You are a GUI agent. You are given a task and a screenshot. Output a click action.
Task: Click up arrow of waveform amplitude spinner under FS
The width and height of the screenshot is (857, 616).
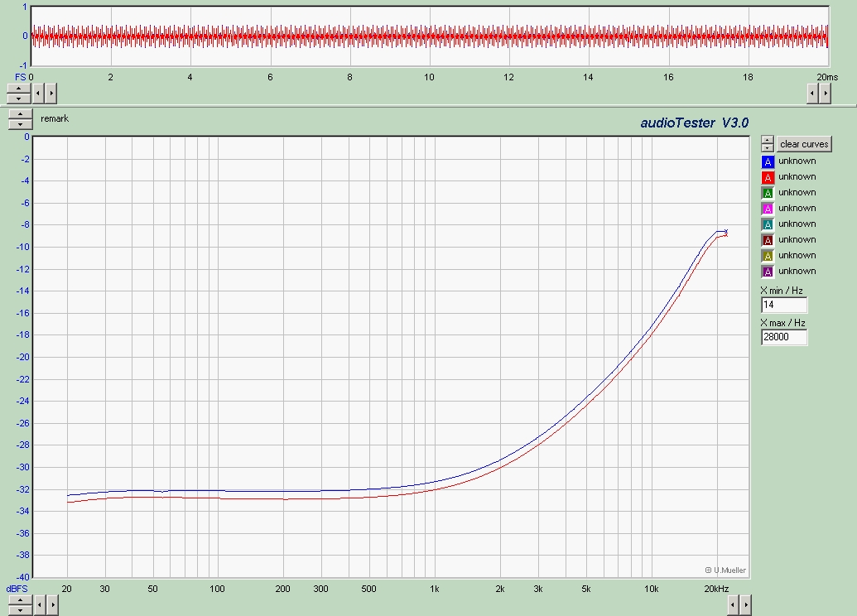pos(18,89)
